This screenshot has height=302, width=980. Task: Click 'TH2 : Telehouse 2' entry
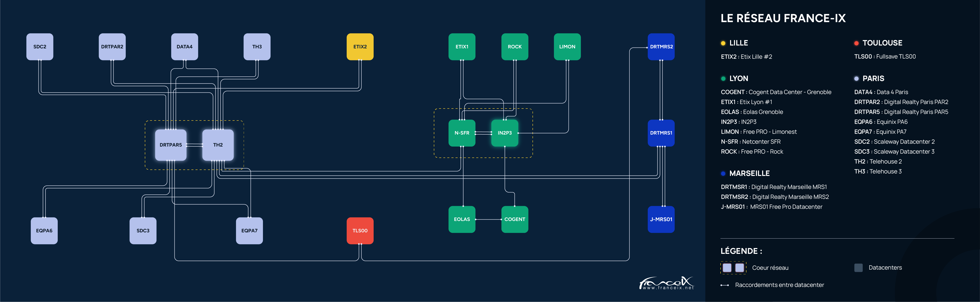click(x=878, y=161)
